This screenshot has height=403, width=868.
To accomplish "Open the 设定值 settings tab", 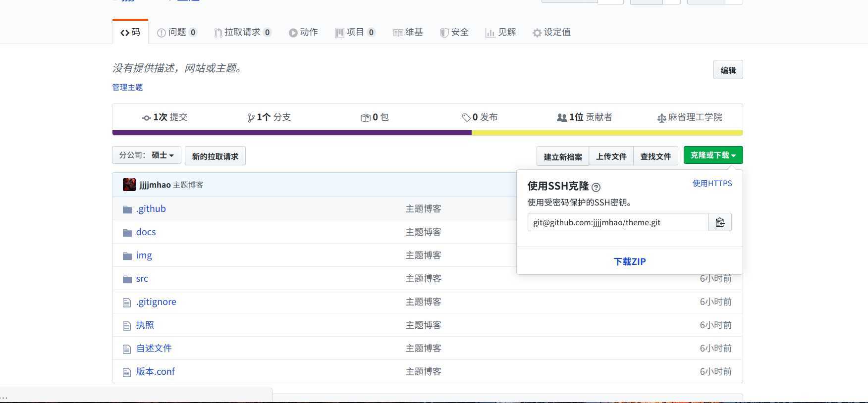I will point(551,32).
